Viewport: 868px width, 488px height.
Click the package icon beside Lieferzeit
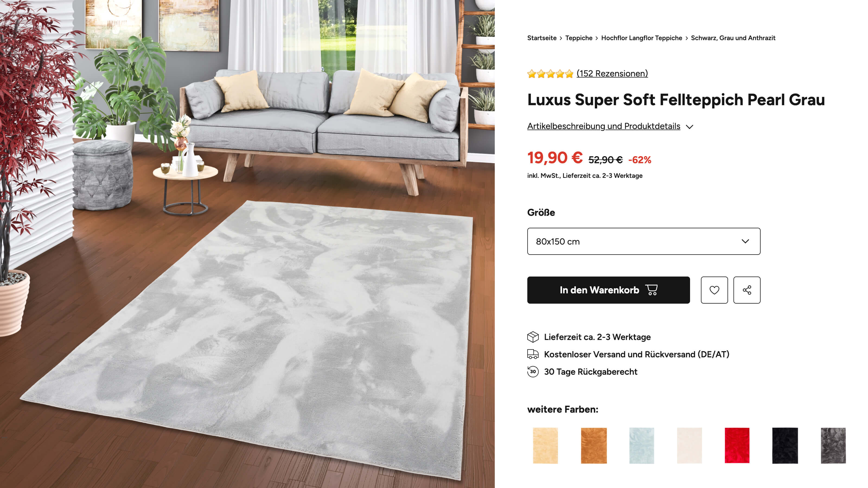(533, 337)
